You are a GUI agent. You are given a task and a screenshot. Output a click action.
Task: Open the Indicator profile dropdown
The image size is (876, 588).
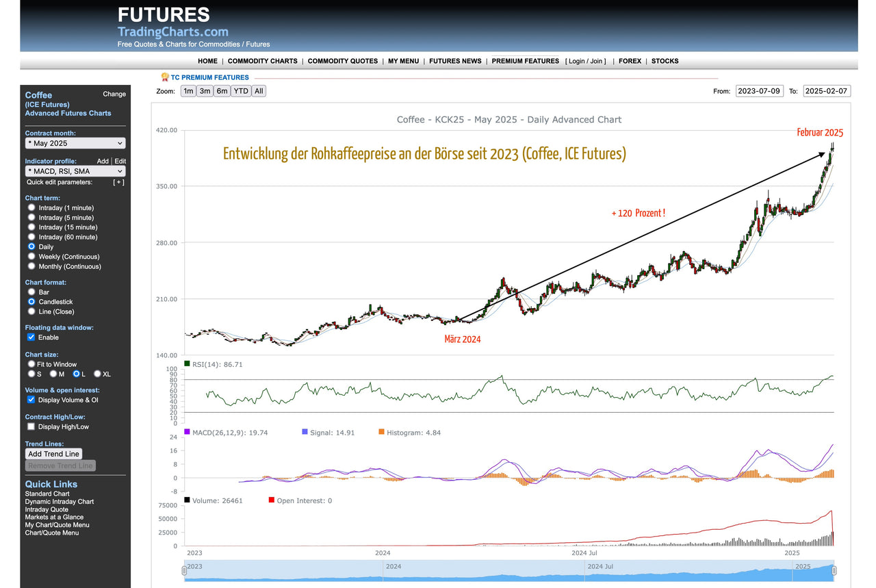click(x=75, y=171)
